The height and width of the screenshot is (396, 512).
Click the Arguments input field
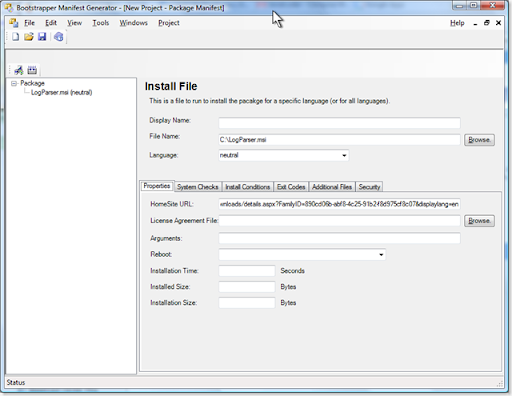coord(339,238)
